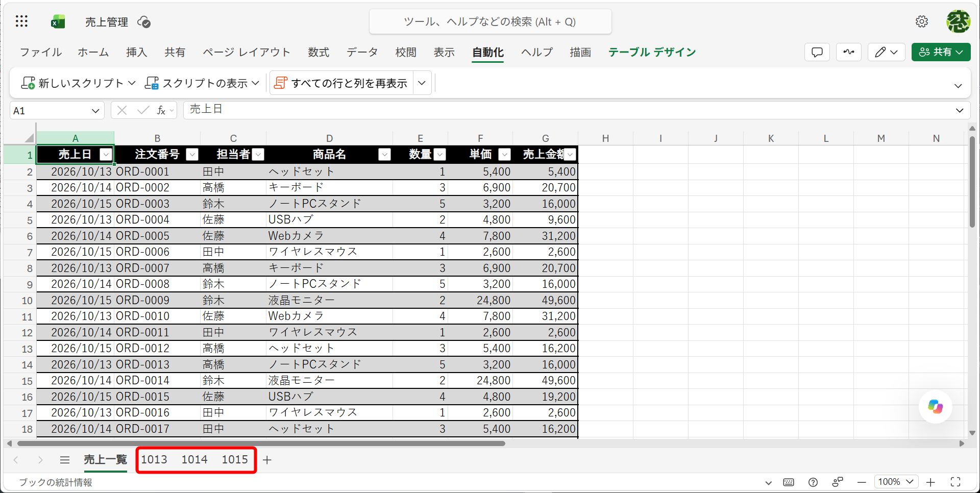This screenshot has height=493, width=980.
Task: Run すべての行と列を再表示 script
Action: coord(341,83)
